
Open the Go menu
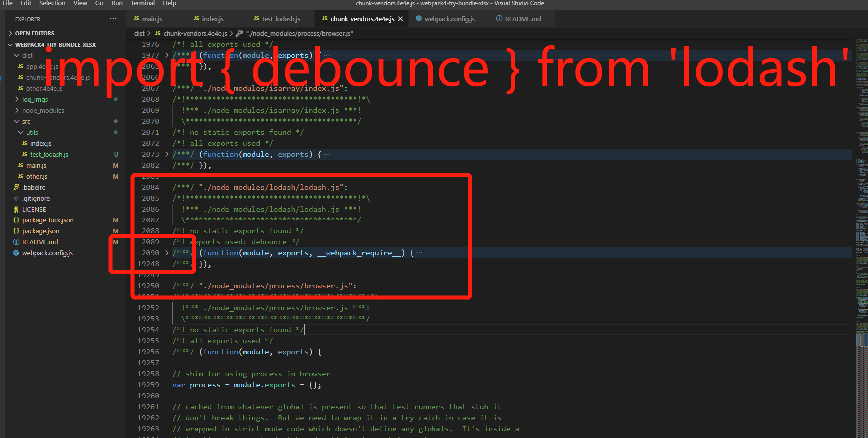(99, 3)
